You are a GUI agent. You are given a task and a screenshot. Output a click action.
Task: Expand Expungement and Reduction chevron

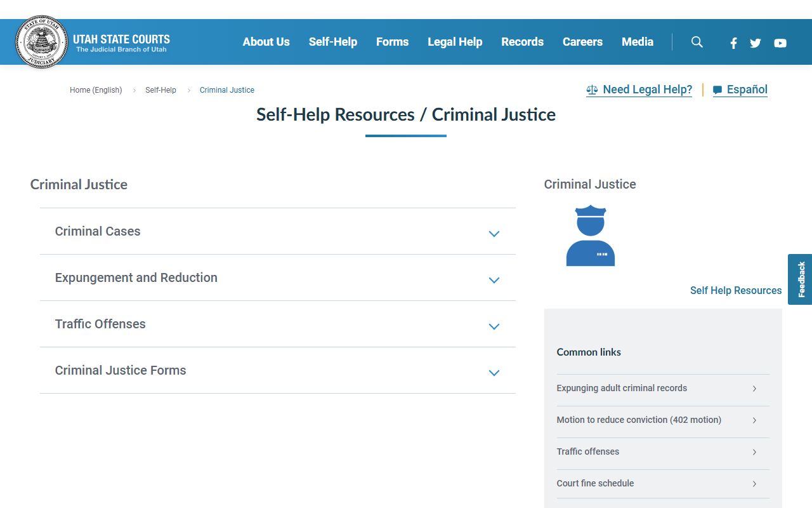(x=494, y=280)
